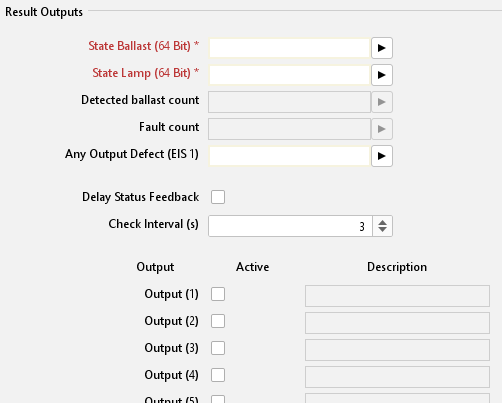Click inside the Check Interval value box
Screen dimensions: 502x403
(290, 226)
